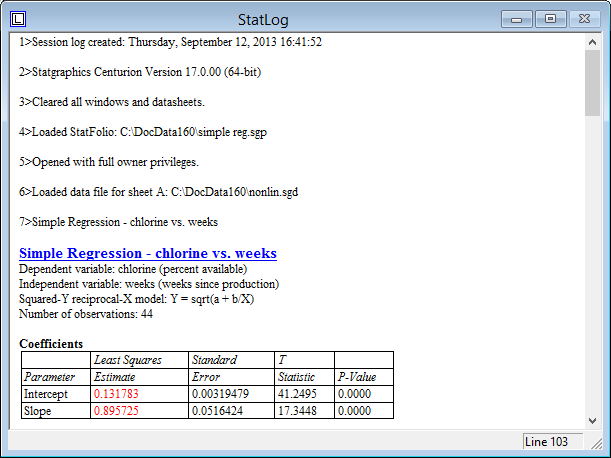Click the scroll up arrow
Screen dimensions: 611x458
point(592,44)
